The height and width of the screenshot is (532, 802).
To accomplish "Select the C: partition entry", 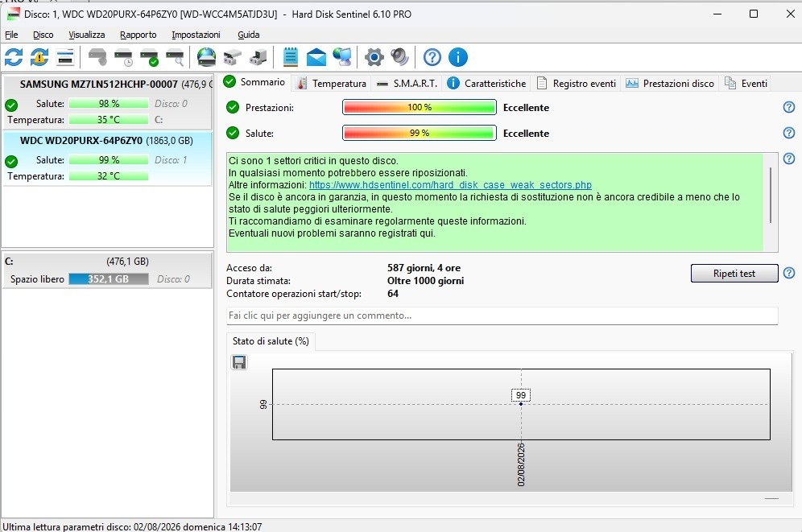I will coord(107,270).
